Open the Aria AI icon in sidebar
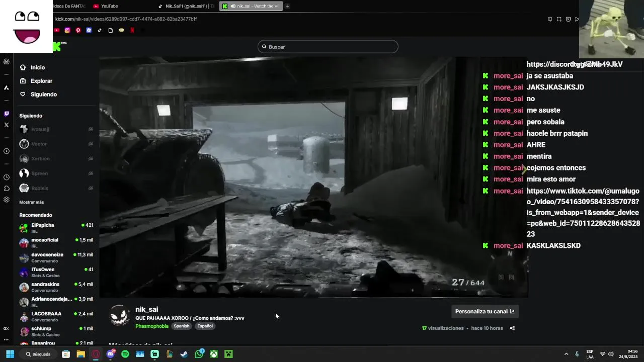644x362 pixels. click(x=6, y=87)
